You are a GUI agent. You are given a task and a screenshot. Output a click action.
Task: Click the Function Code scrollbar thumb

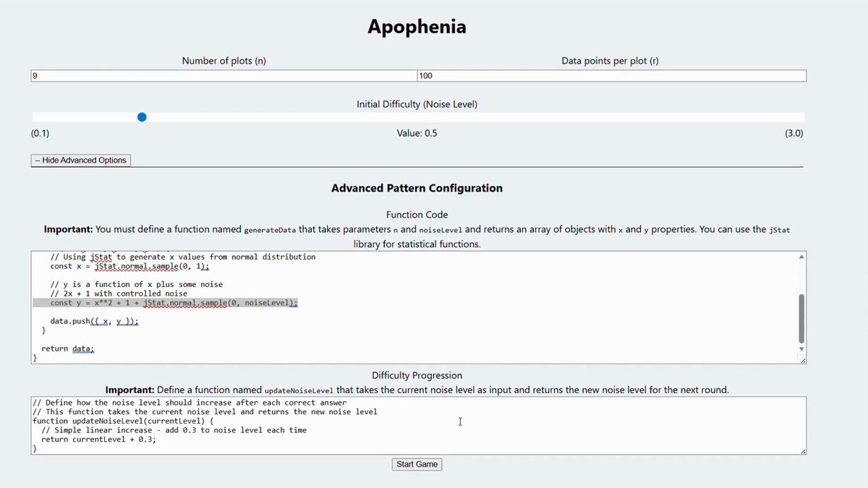point(801,318)
